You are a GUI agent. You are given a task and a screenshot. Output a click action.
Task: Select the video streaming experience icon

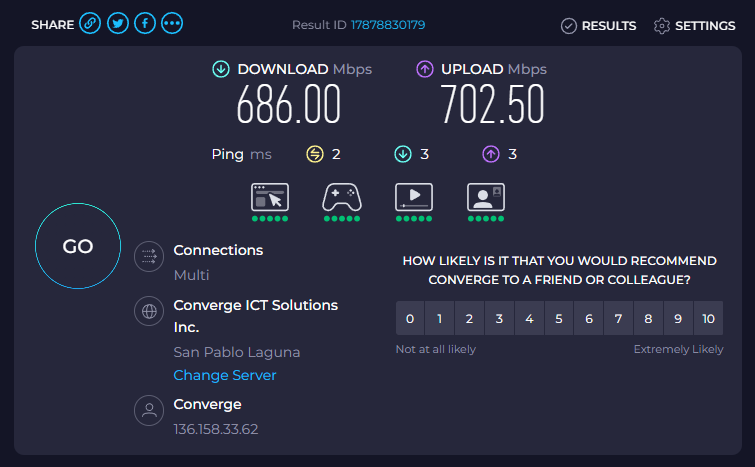[x=414, y=197]
